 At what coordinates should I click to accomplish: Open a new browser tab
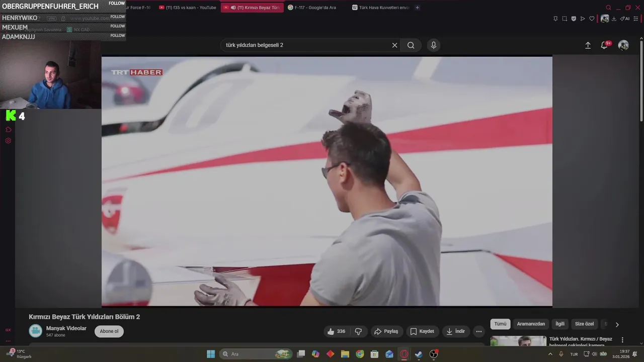(417, 8)
